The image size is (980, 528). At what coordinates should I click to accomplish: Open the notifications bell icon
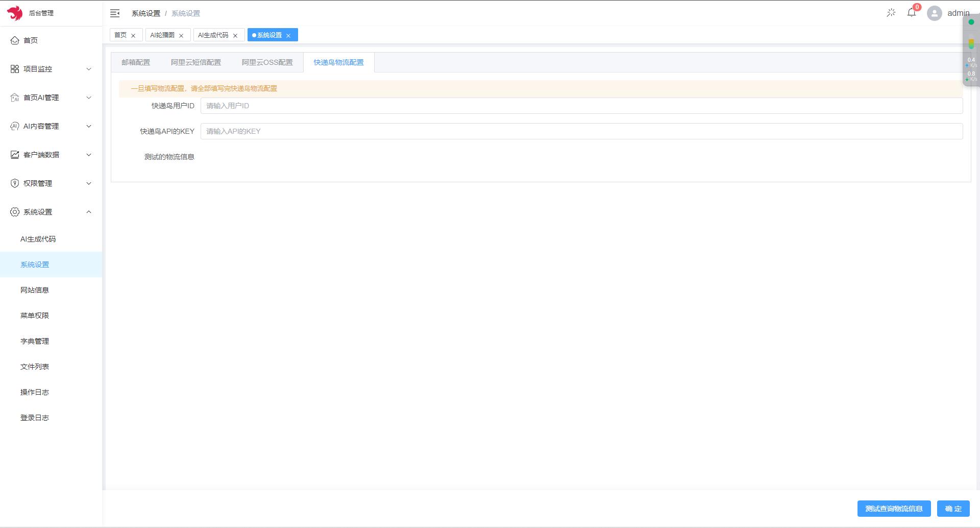[912, 13]
